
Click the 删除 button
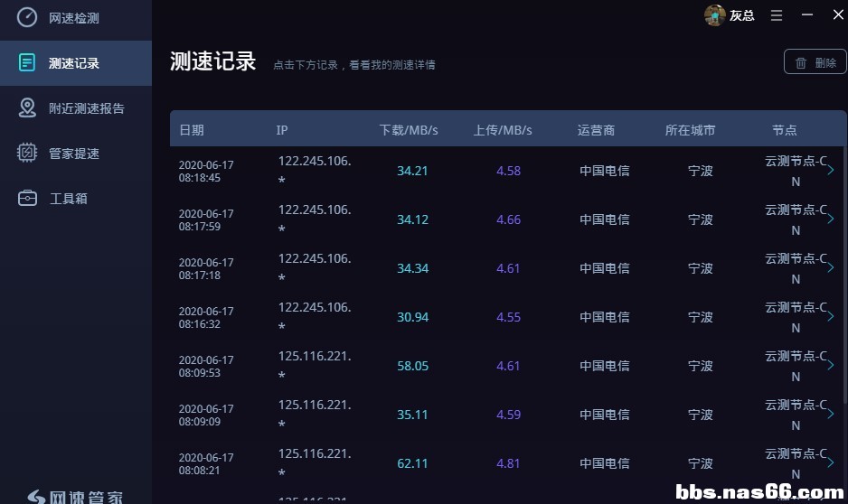pyautogui.click(x=815, y=61)
